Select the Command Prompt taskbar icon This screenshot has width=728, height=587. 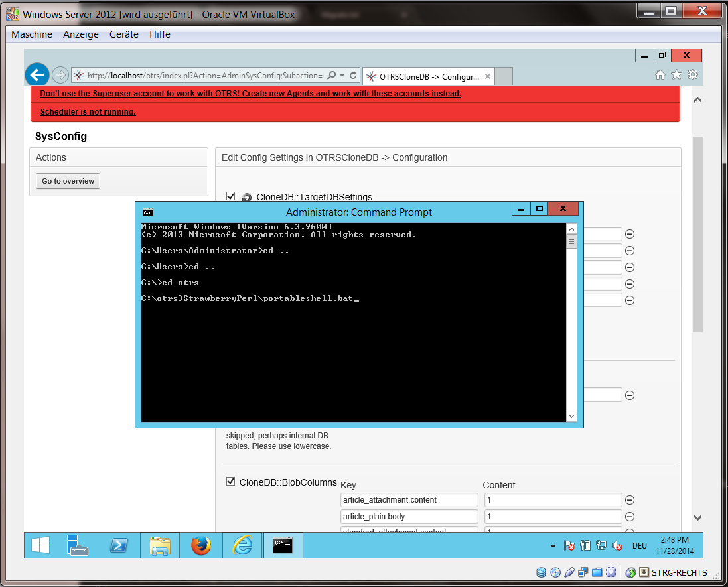282,545
